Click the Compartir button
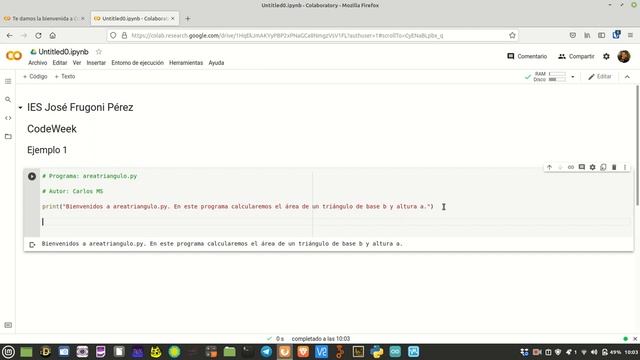The height and width of the screenshot is (360, 640). click(x=576, y=56)
